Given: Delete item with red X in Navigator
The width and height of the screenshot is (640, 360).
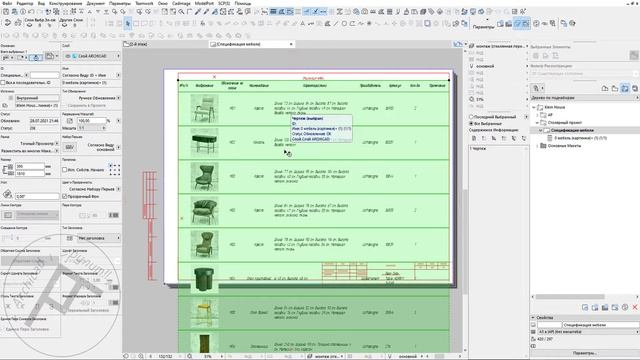Looking at the screenshot, I should tap(635, 307).
